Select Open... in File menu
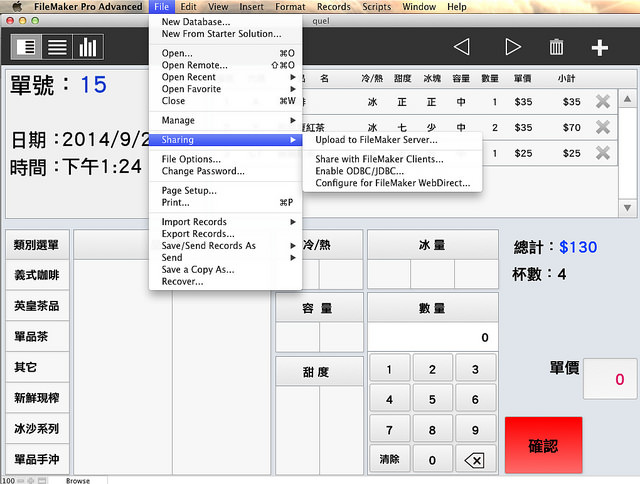Screen dimensions: 640x484 tap(225, 53)
